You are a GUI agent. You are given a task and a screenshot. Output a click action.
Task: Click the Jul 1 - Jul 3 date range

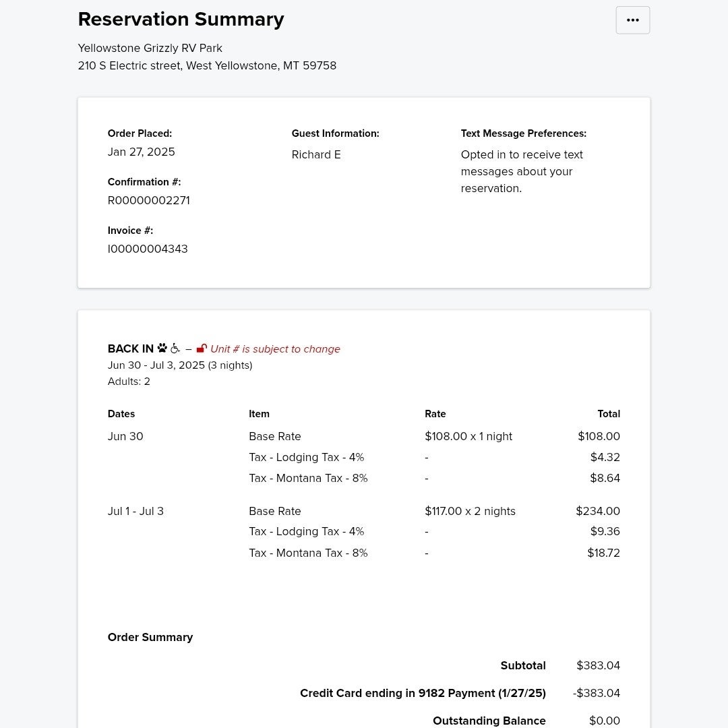(135, 511)
